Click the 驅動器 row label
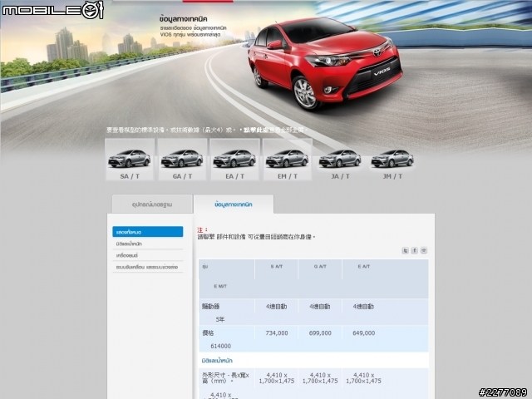The height and width of the screenshot is (399, 532). [210, 307]
